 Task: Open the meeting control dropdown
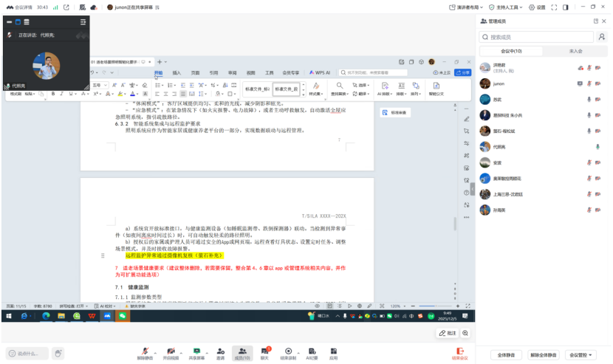[581, 355]
